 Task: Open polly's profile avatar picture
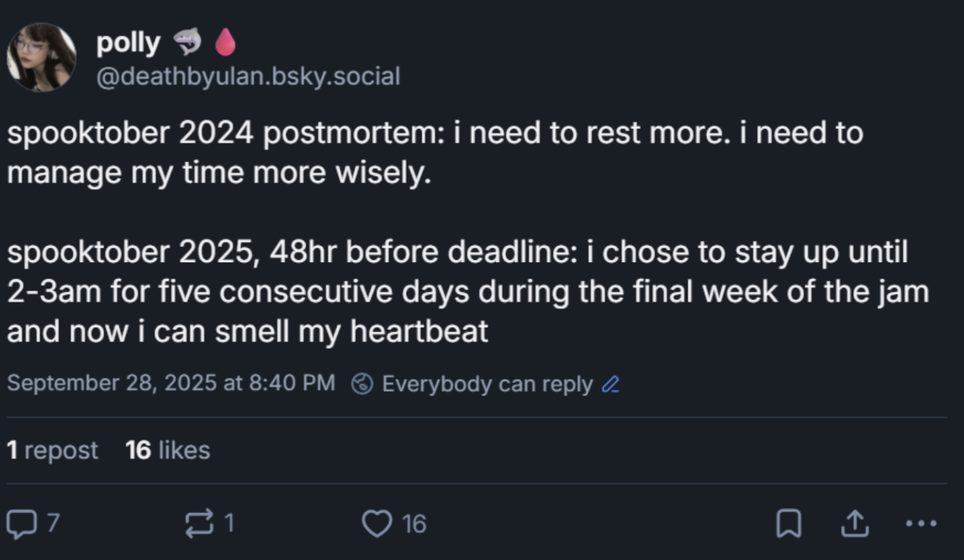(41, 57)
